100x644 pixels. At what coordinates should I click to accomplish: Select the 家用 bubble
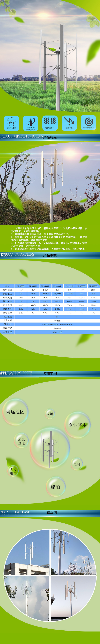click(50, 414)
